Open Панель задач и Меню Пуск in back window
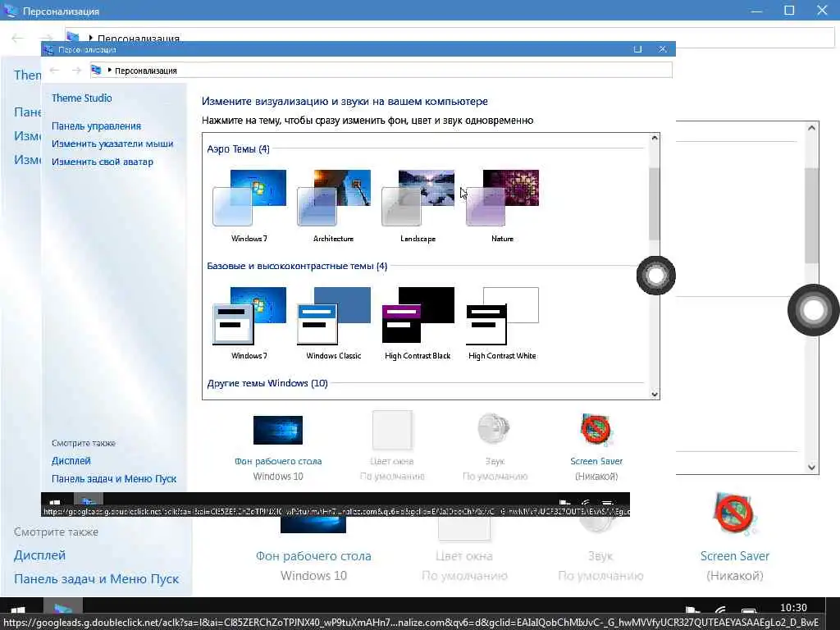Image resolution: width=840 pixels, height=630 pixels. [x=97, y=578]
